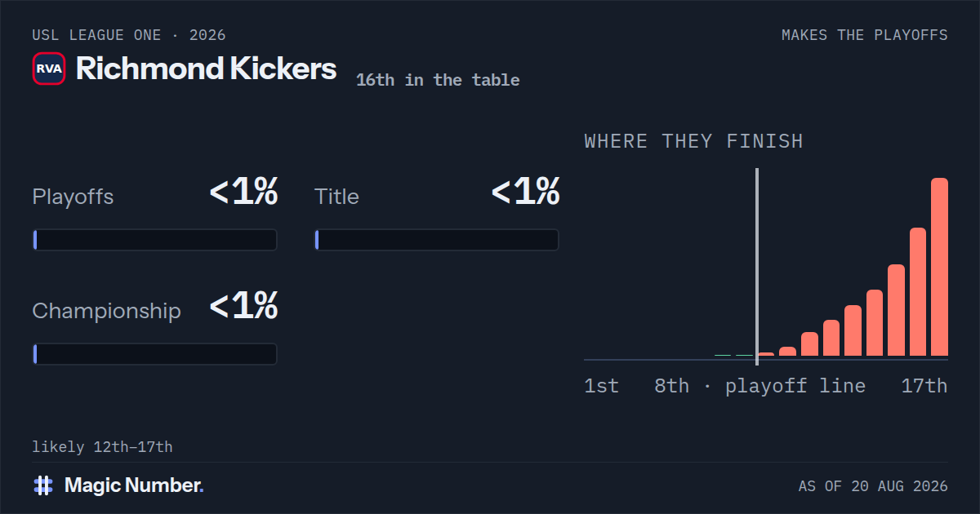Click the second tallest finish bar
980x514 pixels.
tap(918, 291)
